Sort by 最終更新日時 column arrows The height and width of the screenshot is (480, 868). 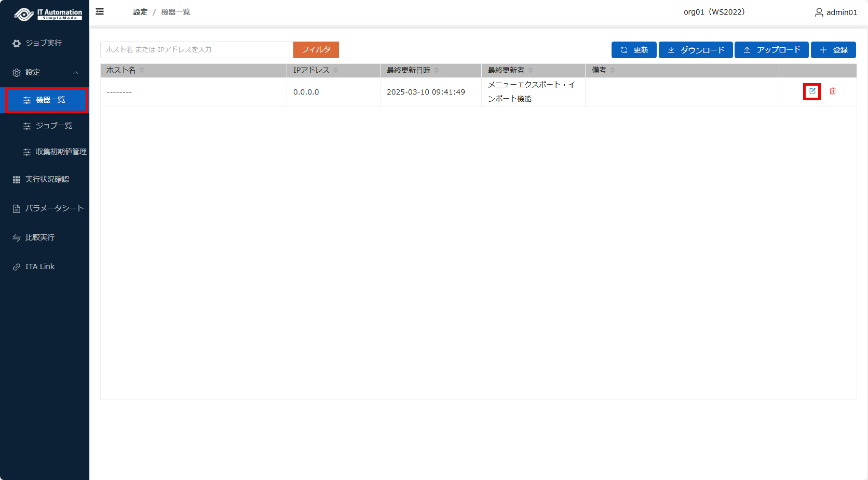pos(437,70)
